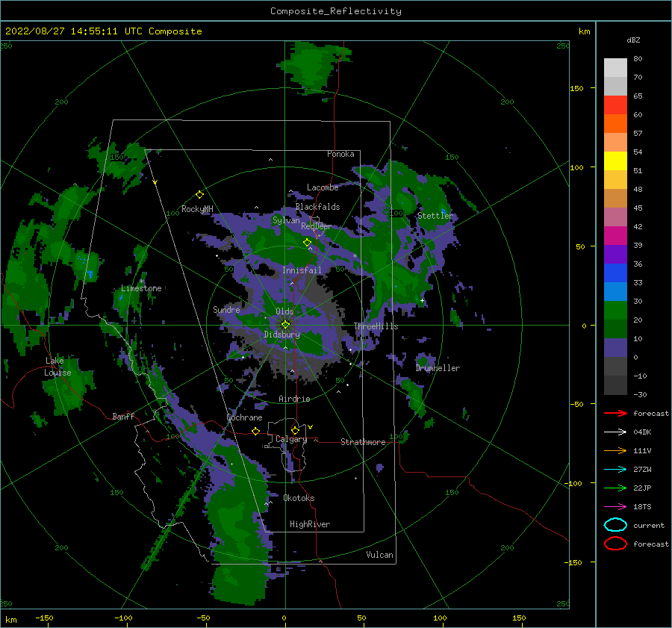The image size is (672, 628).
Task: Select the Cochrane city label
Action: [244, 417]
